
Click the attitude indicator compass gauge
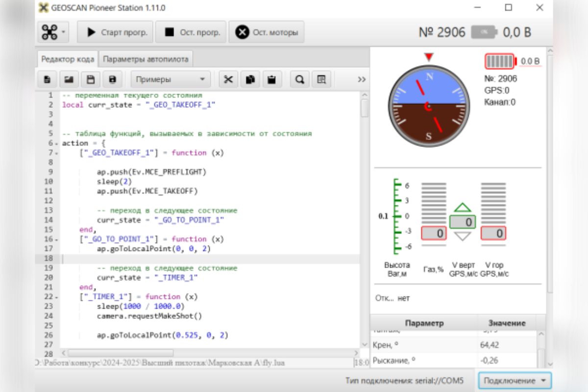(429, 105)
